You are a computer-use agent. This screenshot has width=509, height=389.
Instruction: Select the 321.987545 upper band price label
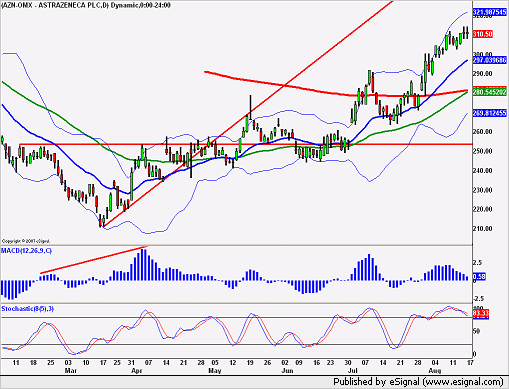(490, 12)
